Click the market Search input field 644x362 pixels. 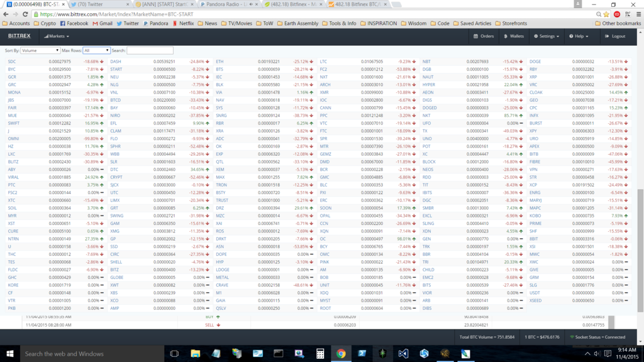pyautogui.click(x=150, y=50)
